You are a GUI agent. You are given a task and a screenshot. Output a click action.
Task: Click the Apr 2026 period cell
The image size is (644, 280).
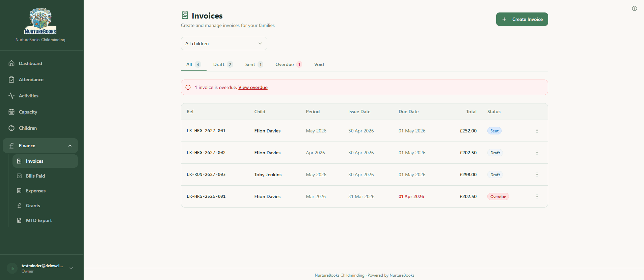[315, 153]
